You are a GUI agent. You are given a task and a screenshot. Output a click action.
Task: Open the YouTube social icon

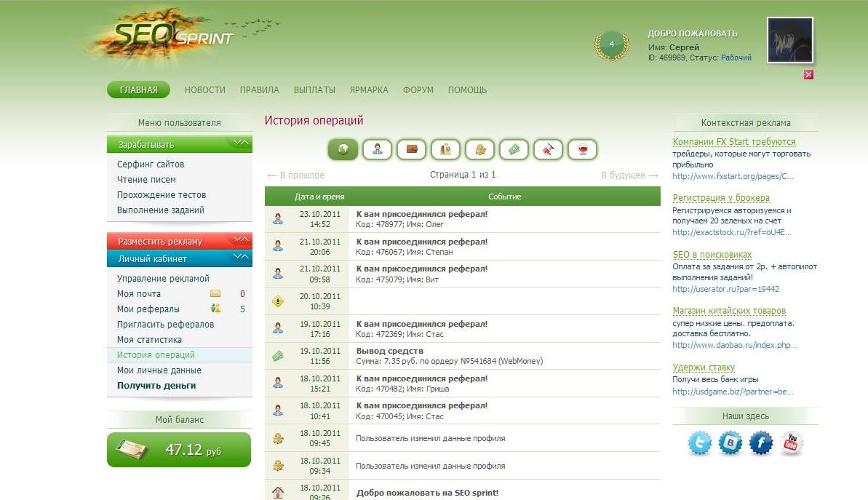click(x=792, y=443)
